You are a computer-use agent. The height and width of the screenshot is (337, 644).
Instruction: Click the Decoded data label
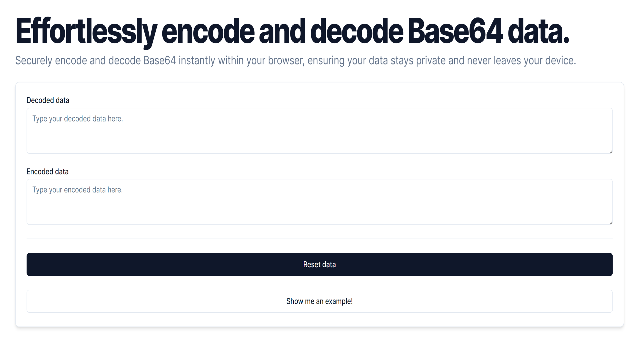(48, 100)
